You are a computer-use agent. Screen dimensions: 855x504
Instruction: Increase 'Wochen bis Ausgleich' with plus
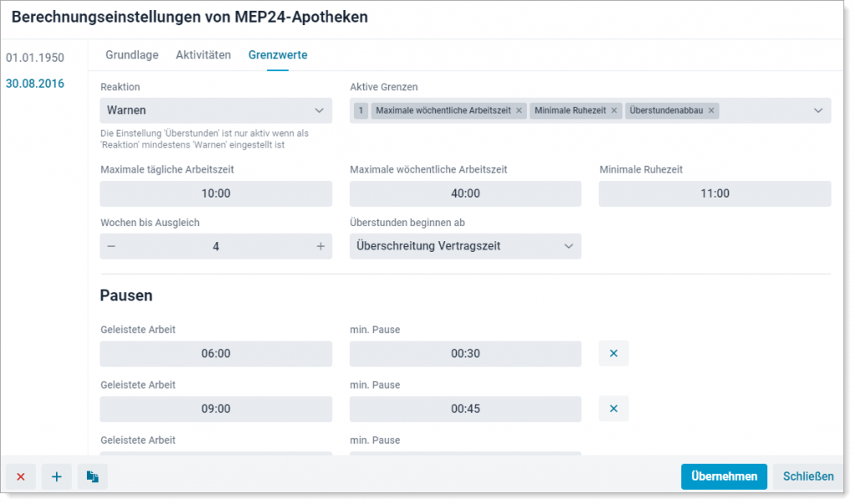[321, 246]
